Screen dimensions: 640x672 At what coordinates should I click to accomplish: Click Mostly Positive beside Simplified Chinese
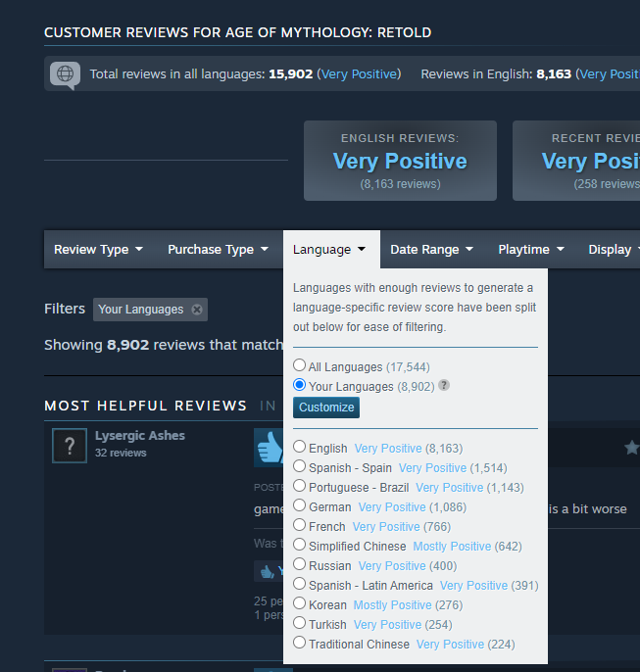(x=452, y=547)
